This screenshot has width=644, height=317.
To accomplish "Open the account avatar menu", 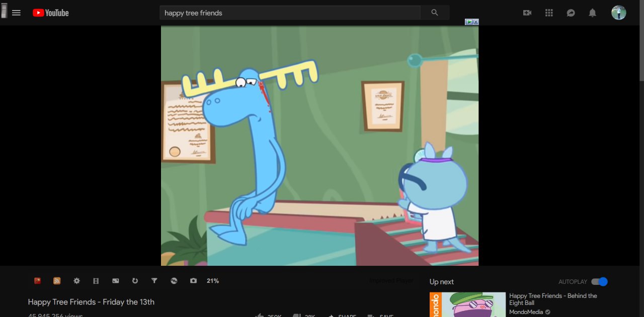I will pyautogui.click(x=618, y=13).
